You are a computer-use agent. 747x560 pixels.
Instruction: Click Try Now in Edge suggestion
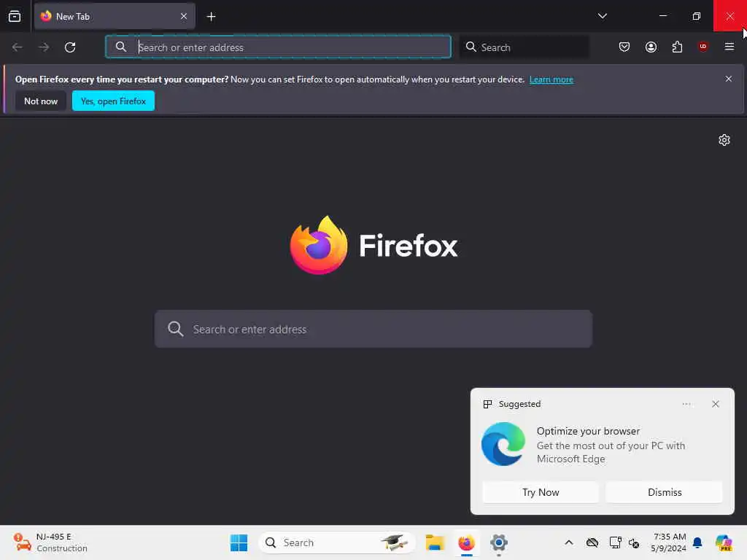pyautogui.click(x=541, y=492)
